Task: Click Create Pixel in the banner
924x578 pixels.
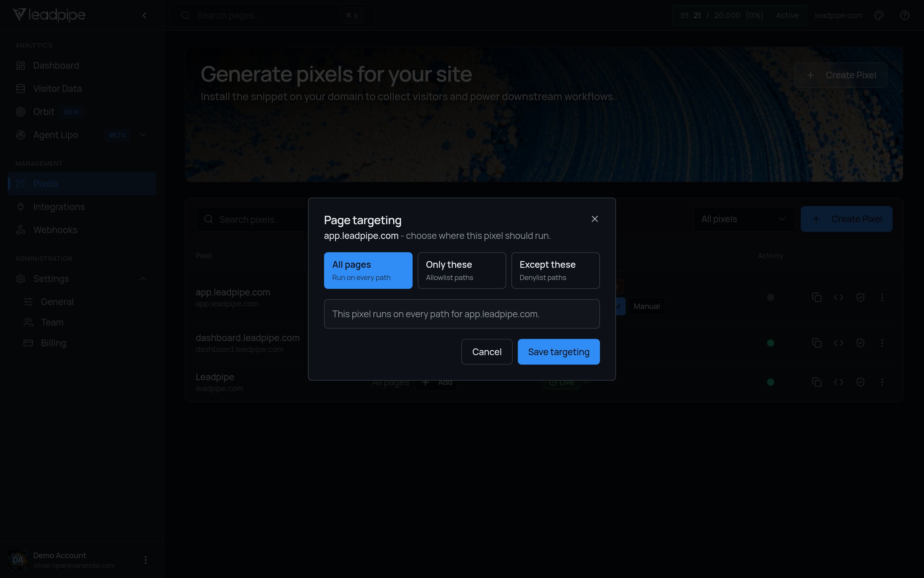Action: 841,75
